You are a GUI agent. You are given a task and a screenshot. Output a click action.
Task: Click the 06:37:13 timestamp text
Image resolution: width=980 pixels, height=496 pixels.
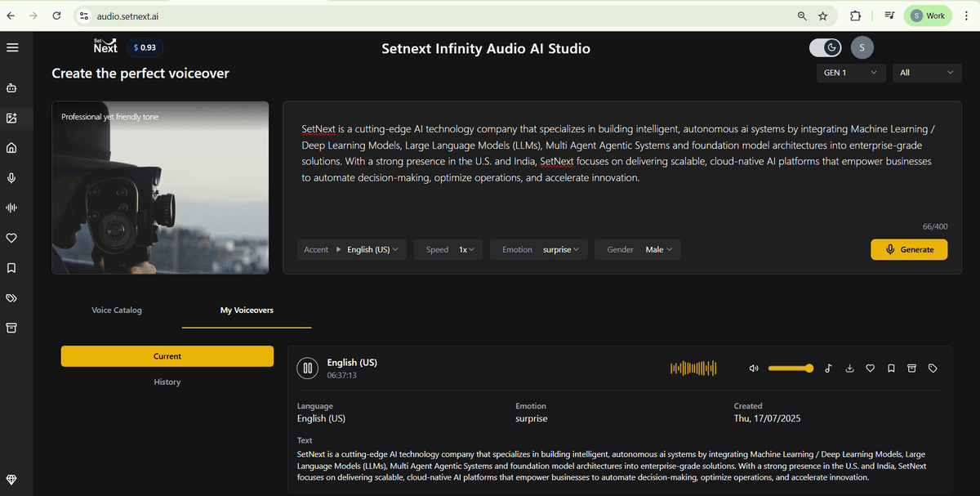click(341, 376)
